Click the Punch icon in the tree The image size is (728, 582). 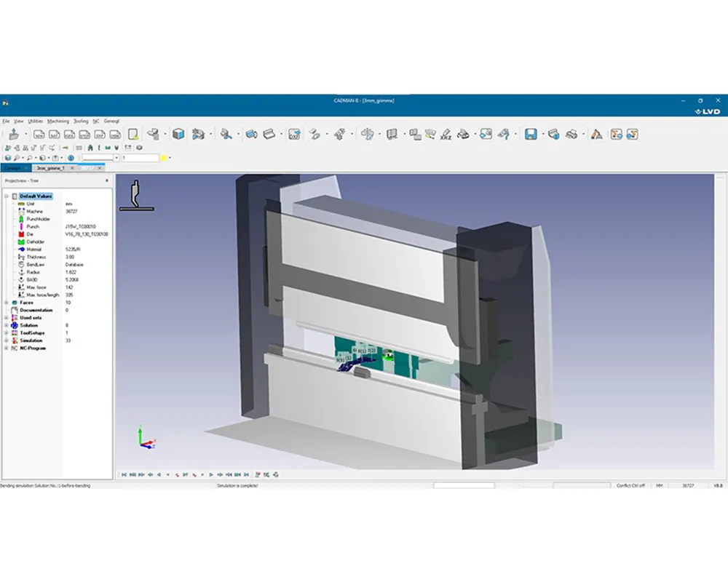[21, 226]
